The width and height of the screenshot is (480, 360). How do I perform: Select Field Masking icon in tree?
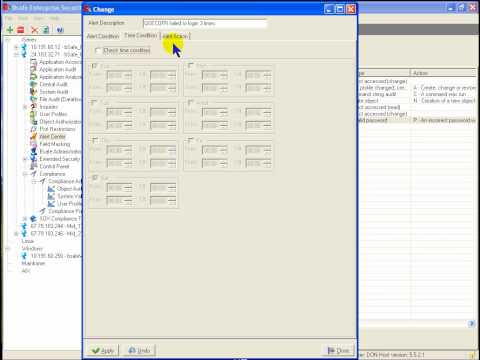[33, 144]
